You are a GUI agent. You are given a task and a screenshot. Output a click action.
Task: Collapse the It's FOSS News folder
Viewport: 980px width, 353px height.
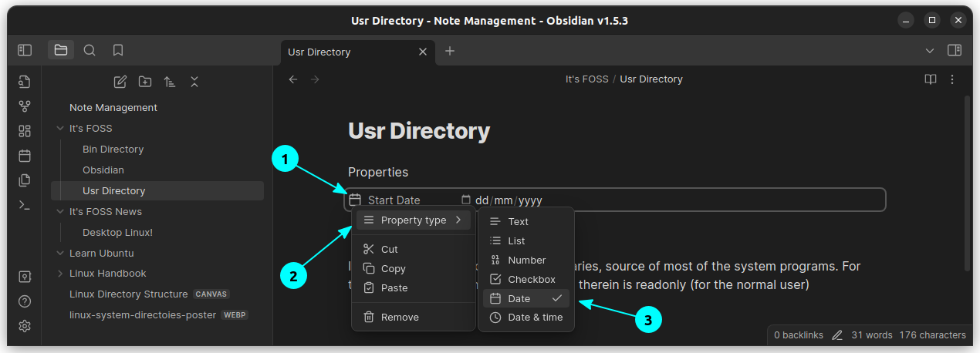click(60, 211)
